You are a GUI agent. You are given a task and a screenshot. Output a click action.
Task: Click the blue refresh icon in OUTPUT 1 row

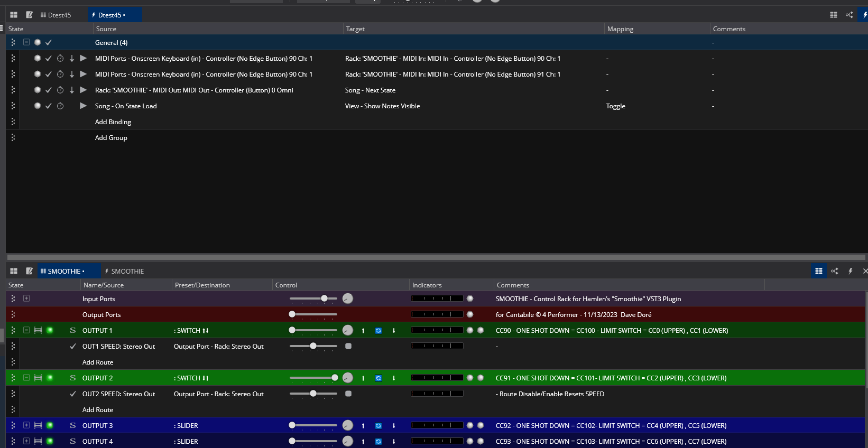coord(378,331)
